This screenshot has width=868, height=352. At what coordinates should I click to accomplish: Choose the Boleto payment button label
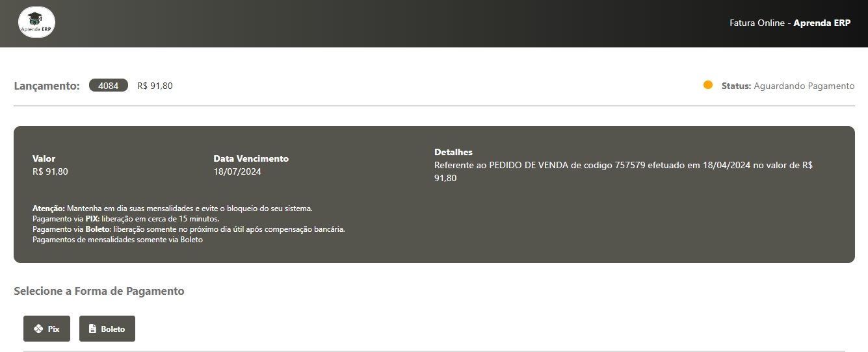point(112,329)
